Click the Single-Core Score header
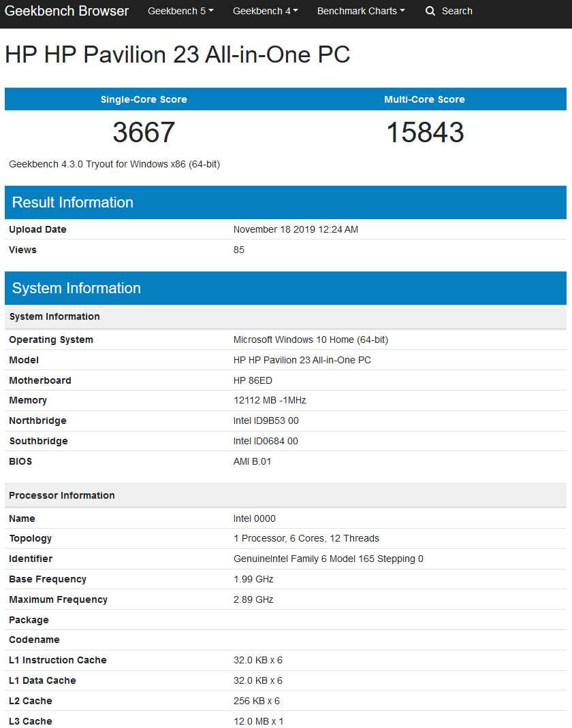This screenshot has height=728, width=572. [144, 99]
